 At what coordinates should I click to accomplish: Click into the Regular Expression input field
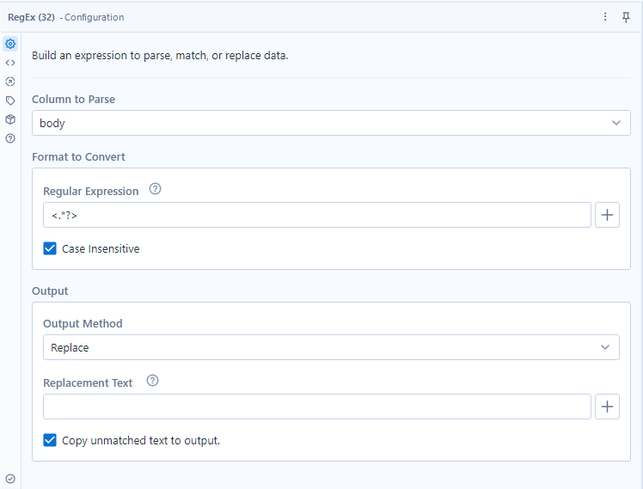point(316,215)
